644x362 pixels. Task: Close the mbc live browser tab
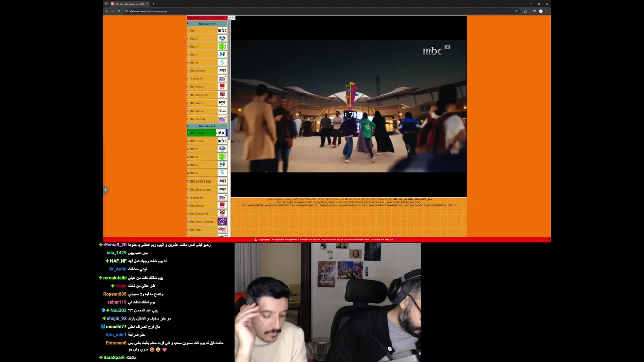click(x=147, y=4)
